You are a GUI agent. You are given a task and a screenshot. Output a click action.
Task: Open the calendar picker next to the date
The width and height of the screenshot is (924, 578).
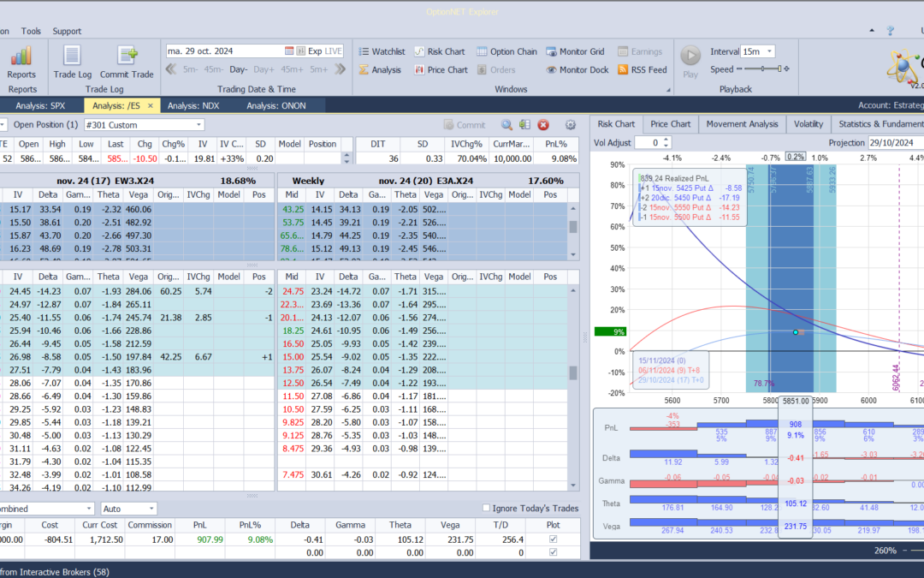(289, 51)
